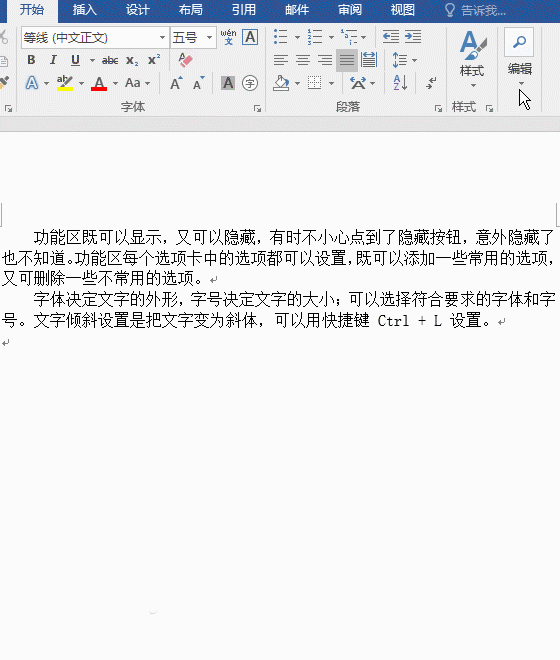This screenshot has width=560, height=660.
Task: Center align text
Action: tap(303, 60)
